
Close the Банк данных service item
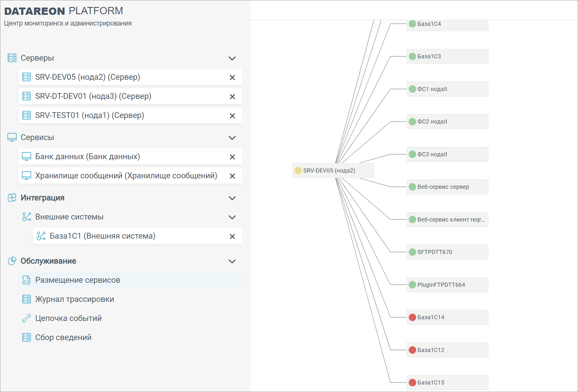click(232, 157)
